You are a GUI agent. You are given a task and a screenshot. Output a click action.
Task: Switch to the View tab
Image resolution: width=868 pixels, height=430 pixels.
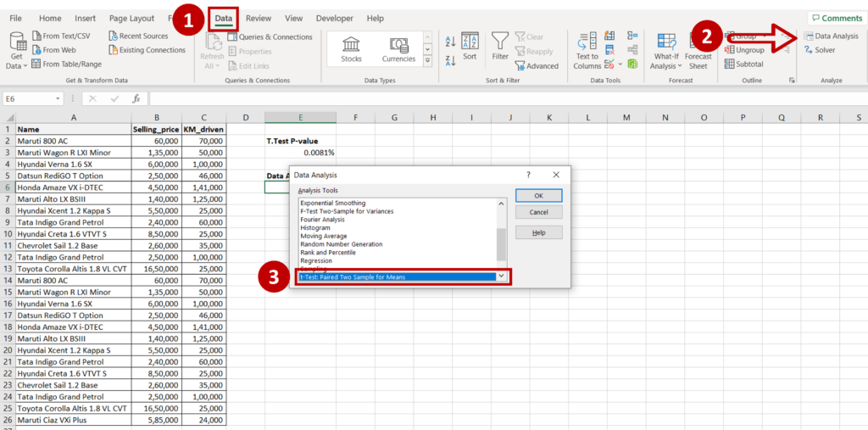(x=294, y=19)
